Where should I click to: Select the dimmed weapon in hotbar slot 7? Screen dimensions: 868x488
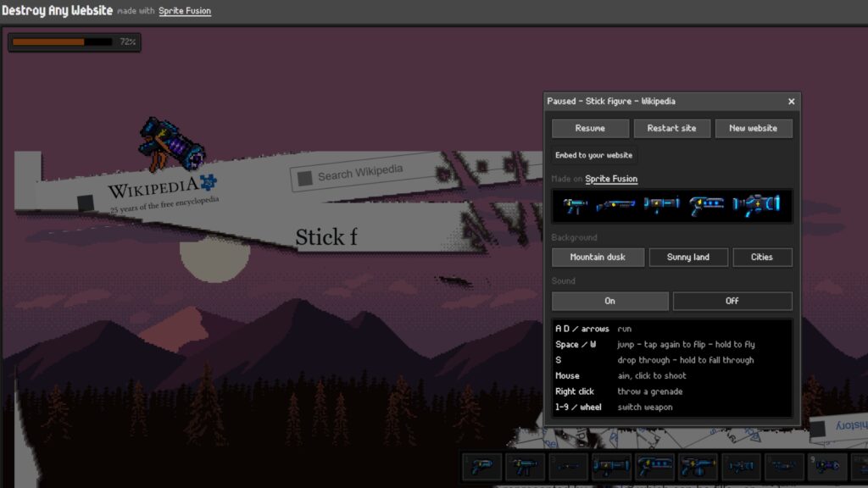741,466
